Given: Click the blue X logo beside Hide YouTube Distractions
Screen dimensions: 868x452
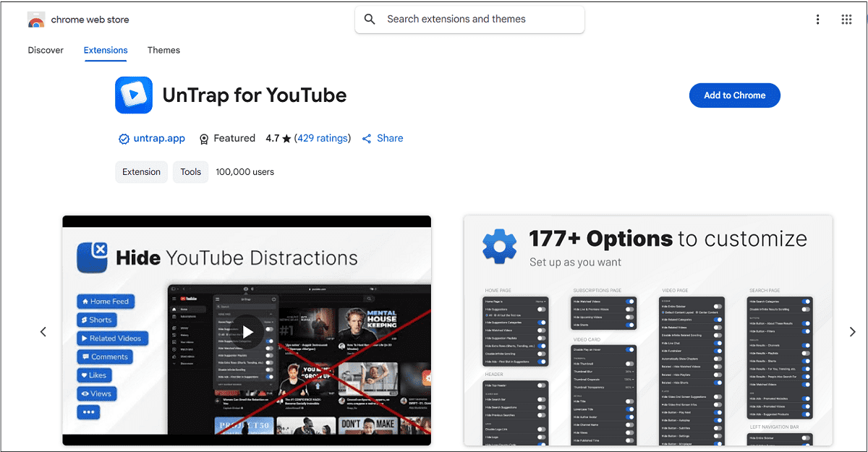Looking at the screenshot, I should click(93, 258).
